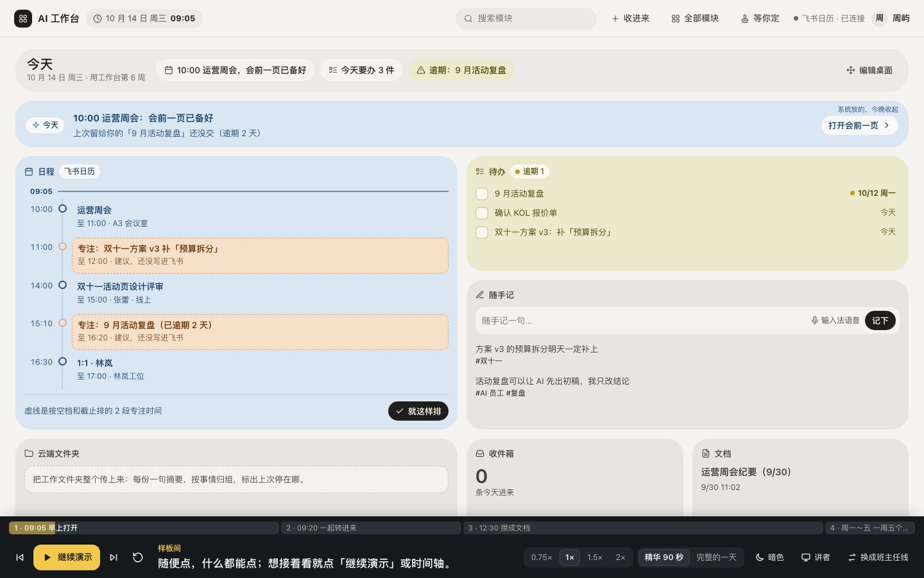Set playback speed to 1.5×
The height and width of the screenshot is (578, 924).
tap(595, 557)
